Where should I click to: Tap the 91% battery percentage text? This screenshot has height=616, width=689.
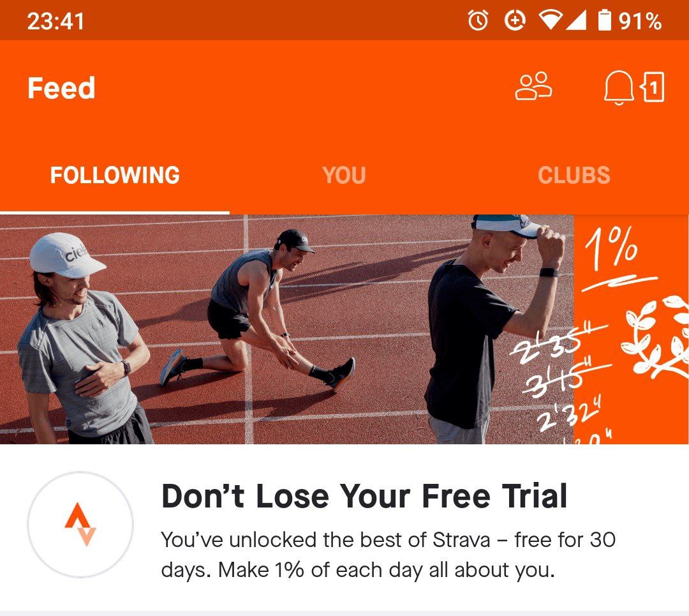pyautogui.click(x=640, y=21)
